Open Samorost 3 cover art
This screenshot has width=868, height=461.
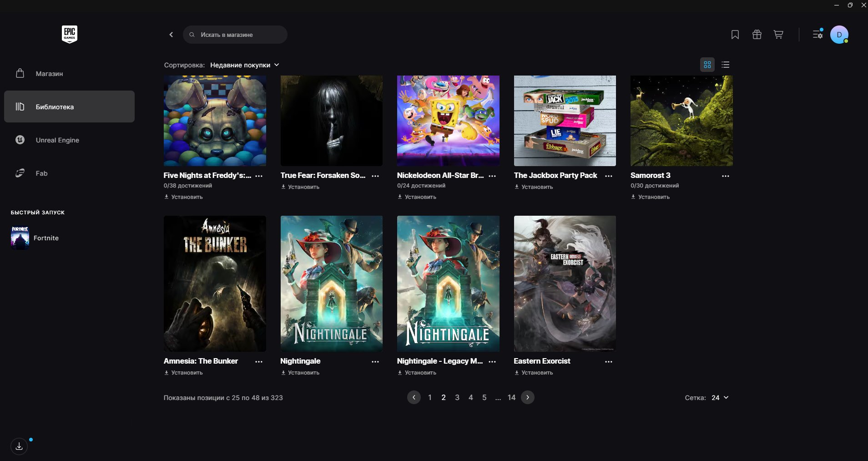coord(681,121)
